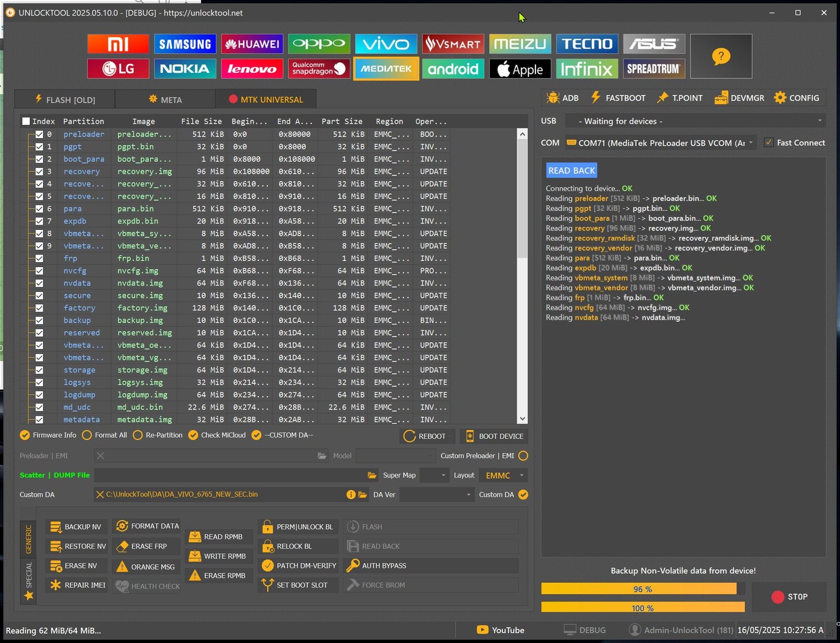Uncheck the nvdata partition checkbox
The width and height of the screenshot is (840, 643).
[39, 283]
